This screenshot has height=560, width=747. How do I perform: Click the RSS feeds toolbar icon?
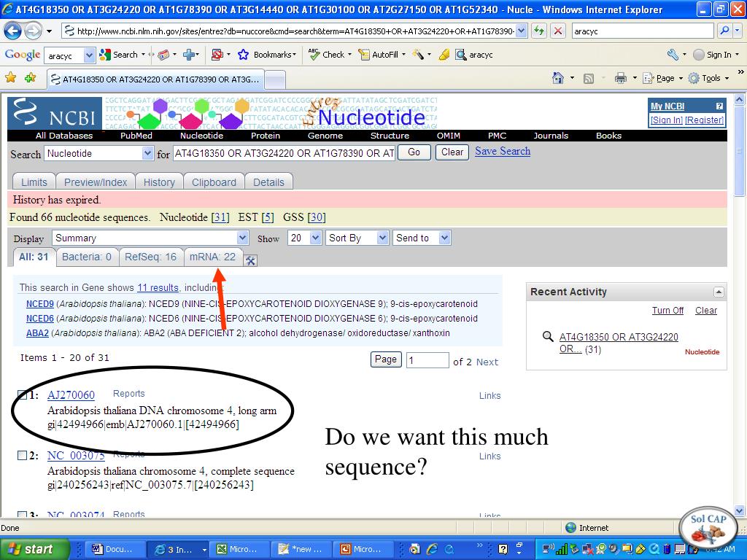[589, 79]
